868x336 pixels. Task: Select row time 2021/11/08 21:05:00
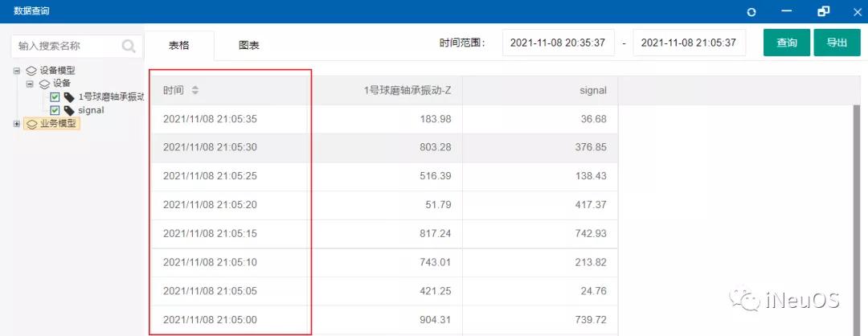[210, 321]
